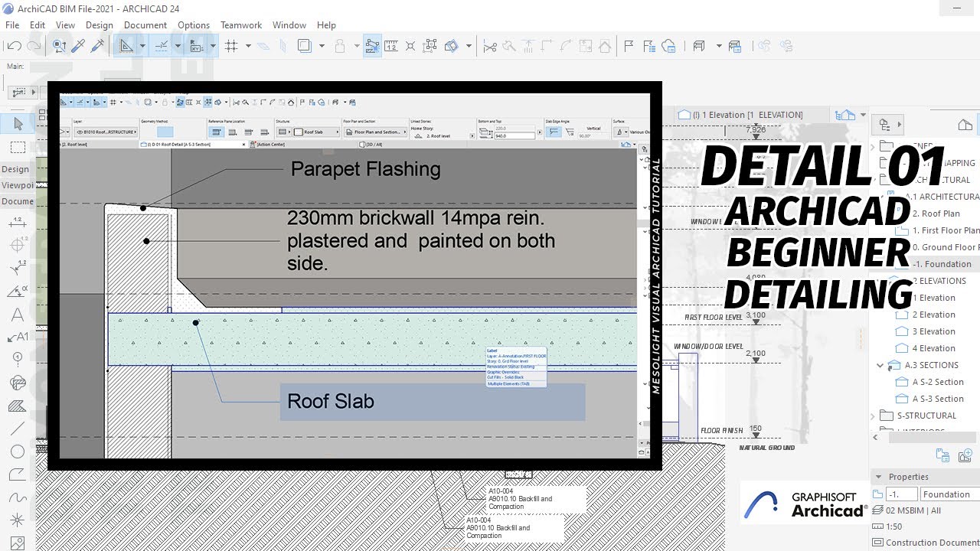Click the Trace reference icon
This screenshot has height=551, width=980.
coord(305,46)
